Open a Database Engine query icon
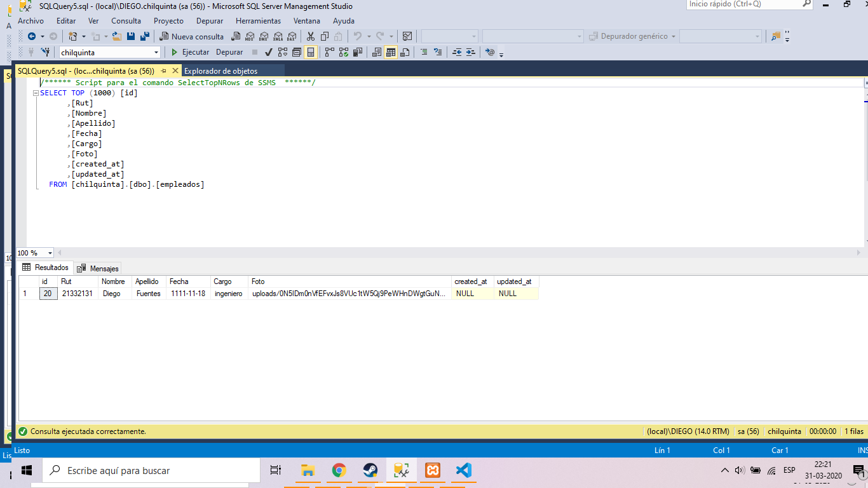Image resolution: width=868 pixels, height=488 pixels. coord(235,36)
